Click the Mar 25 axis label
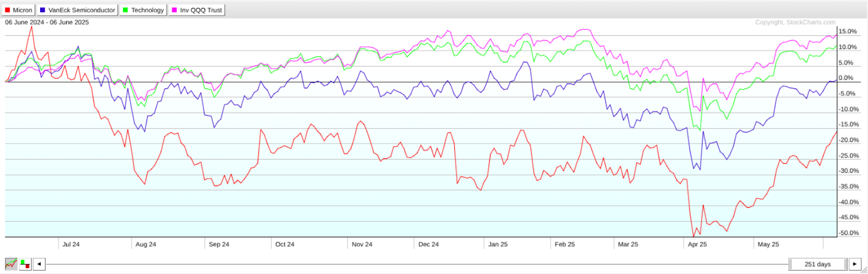 click(628, 244)
